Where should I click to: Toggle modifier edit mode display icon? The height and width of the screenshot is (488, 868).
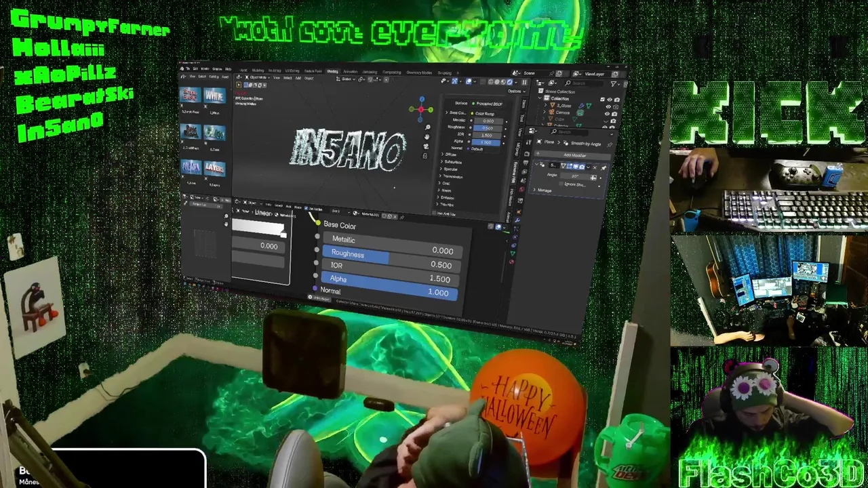(x=570, y=166)
